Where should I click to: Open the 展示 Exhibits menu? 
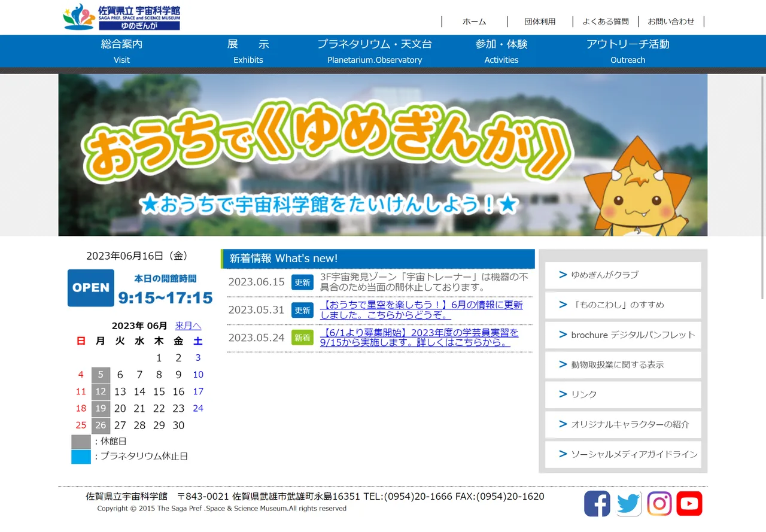coord(248,51)
